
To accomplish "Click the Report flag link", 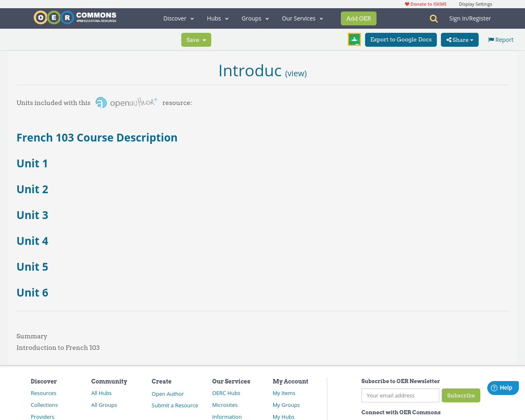I will 500,40.
